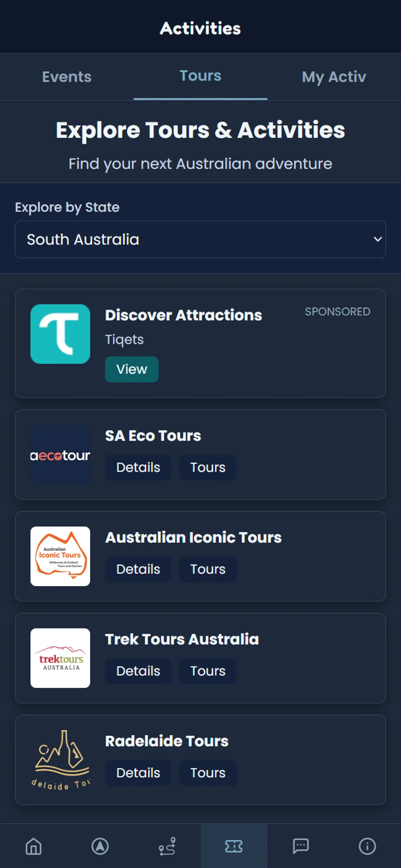The height and width of the screenshot is (868, 401).
Task: Open the Home icon in bottom navigation
Action: [x=33, y=846]
